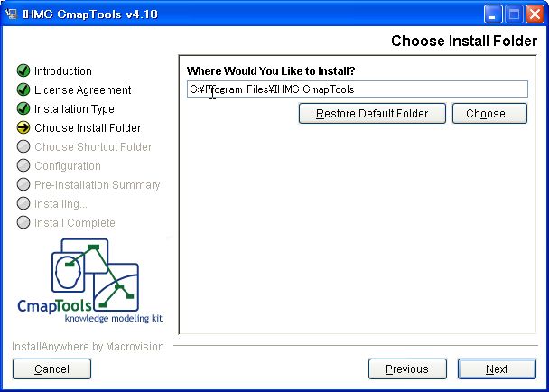Go to the Next step
The height and width of the screenshot is (392, 549).
point(497,369)
